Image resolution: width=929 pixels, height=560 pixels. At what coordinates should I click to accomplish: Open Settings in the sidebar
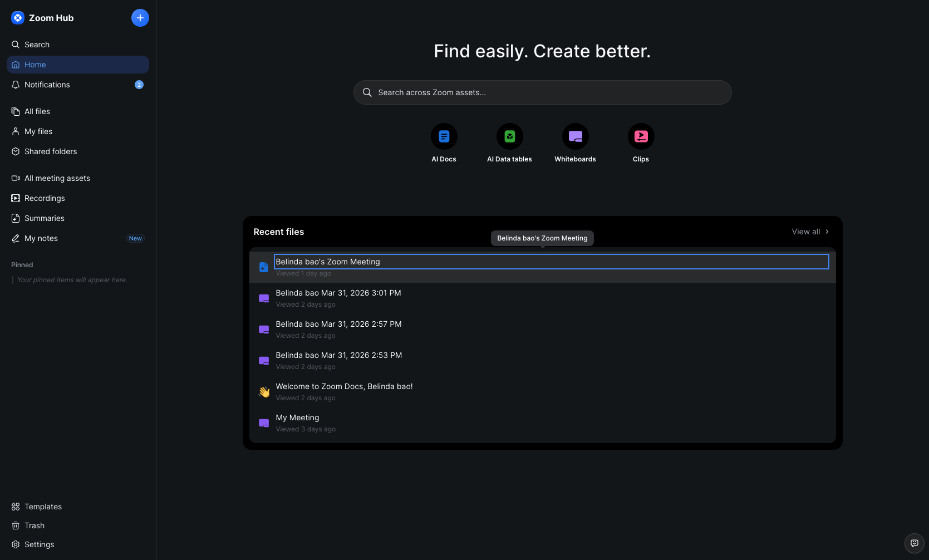78,544
